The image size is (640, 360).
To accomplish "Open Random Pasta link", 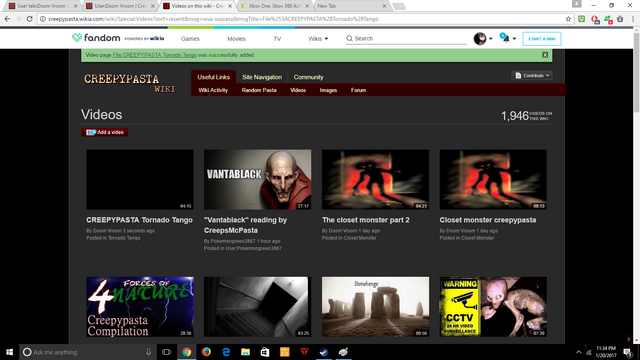I will [x=259, y=90].
